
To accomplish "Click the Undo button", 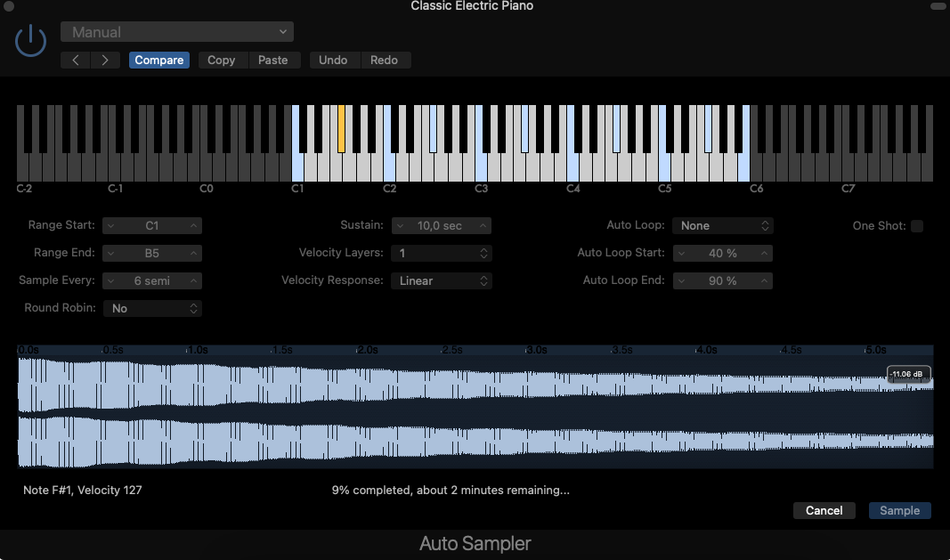I will point(333,60).
